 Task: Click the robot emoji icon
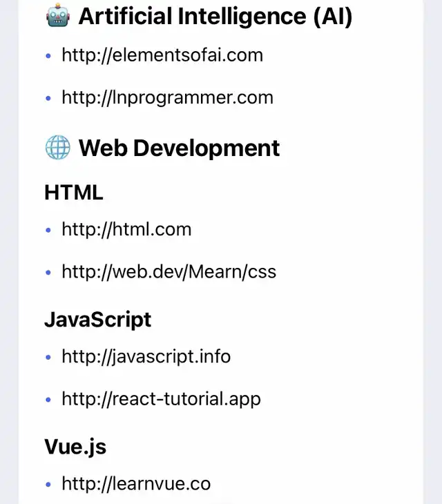57,16
